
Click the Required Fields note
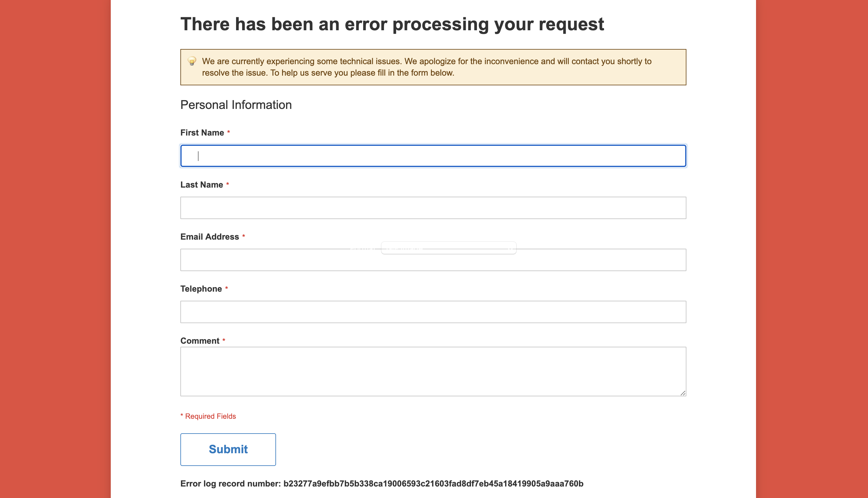tap(208, 416)
